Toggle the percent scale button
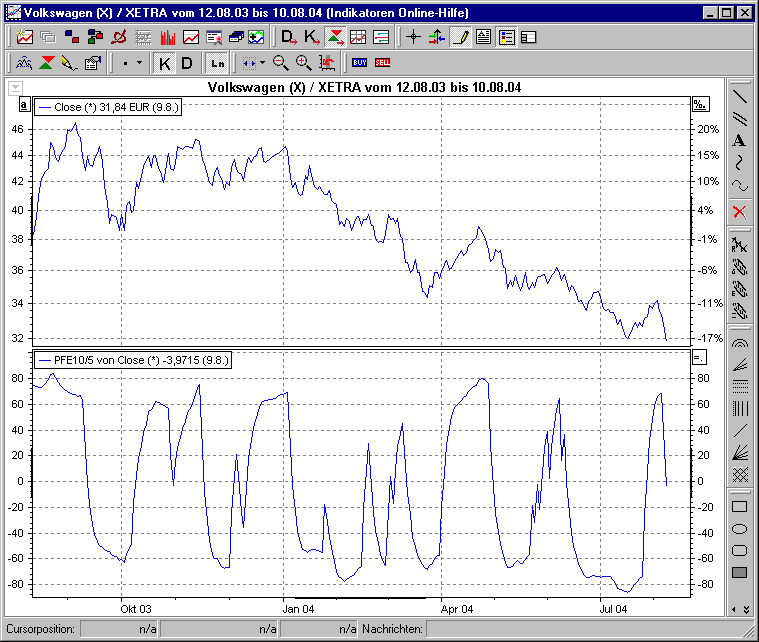759x642 pixels. tap(700, 105)
